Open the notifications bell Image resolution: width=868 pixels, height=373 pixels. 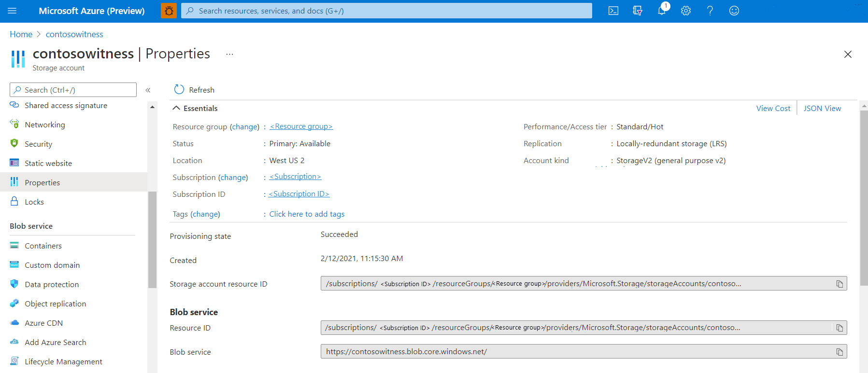pyautogui.click(x=662, y=10)
